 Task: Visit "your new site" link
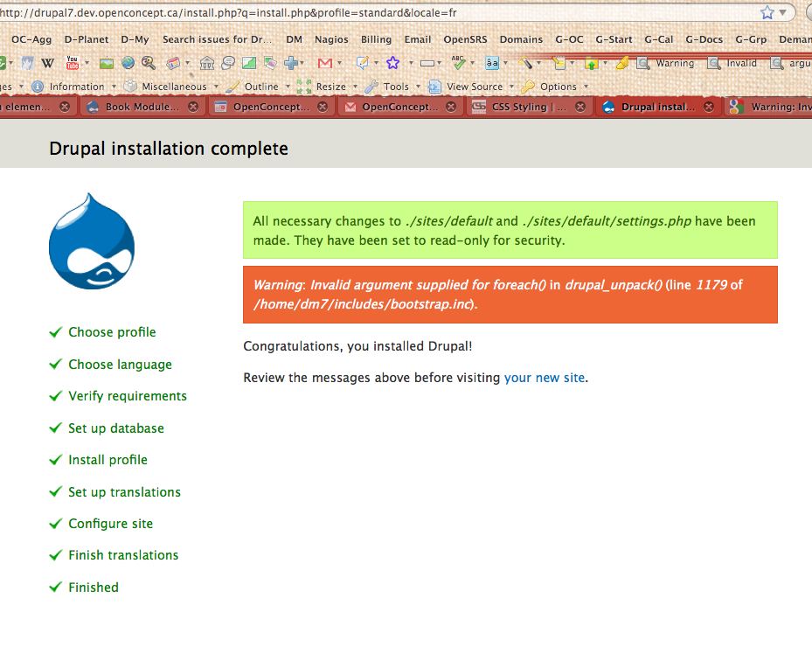[545, 378]
